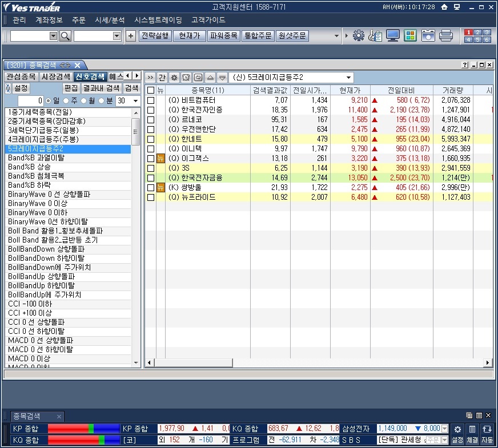Click the monitor screen icon
Screen dimensions: 498x448
point(393,35)
